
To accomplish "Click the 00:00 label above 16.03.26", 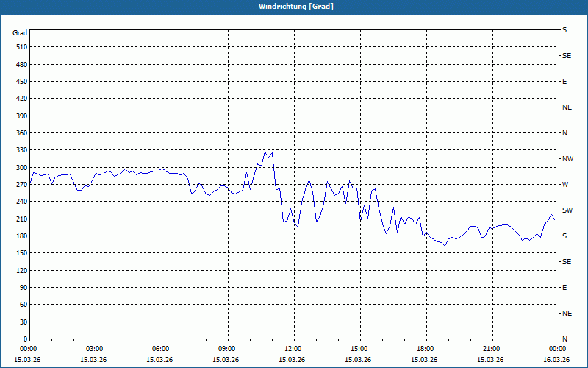I will pyautogui.click(x=556, y=349).
